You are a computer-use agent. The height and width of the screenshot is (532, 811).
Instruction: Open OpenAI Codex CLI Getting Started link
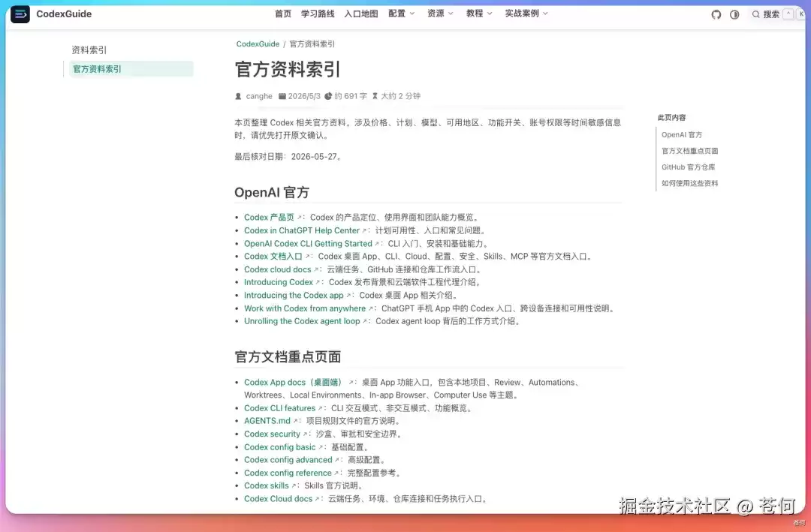click(x=309, y=244)
